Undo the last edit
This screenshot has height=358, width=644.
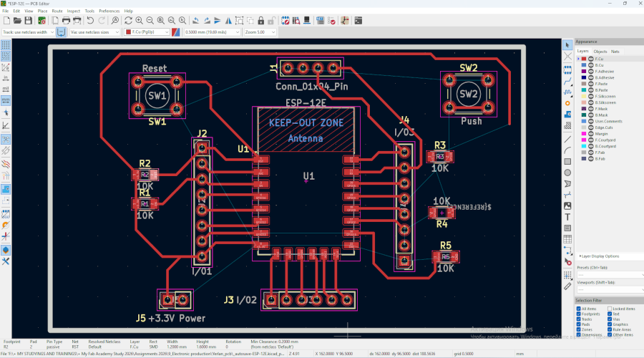tap(90, 21)
